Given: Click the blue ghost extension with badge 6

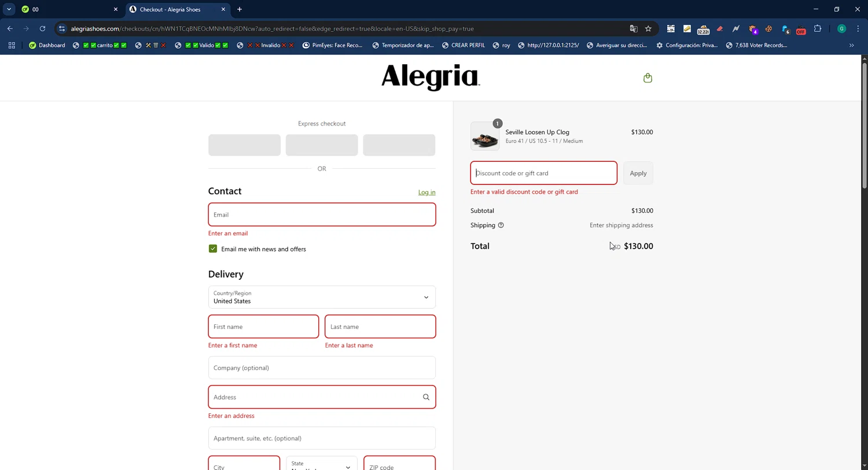Looking at the screenshot, I should coord(785,29).
